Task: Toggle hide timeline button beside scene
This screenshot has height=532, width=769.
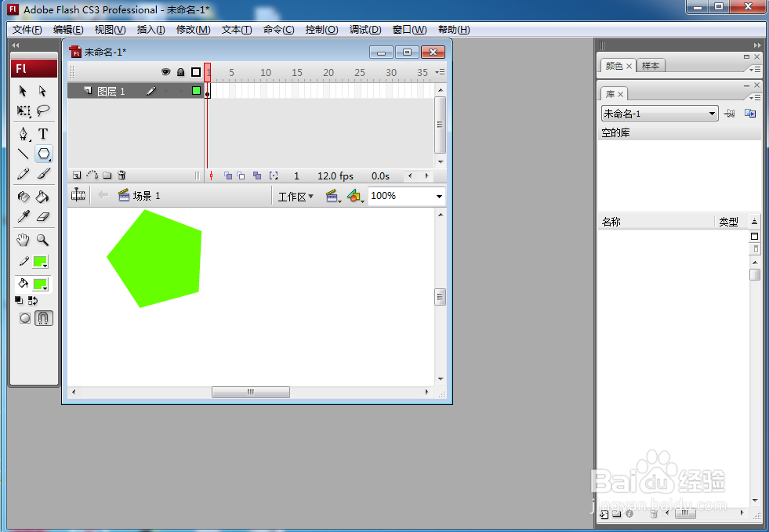Action: [78, 195]
